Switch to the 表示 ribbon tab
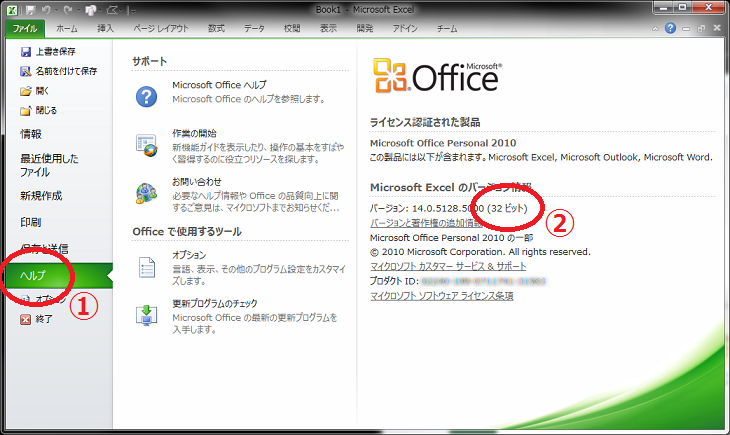 click(x=328, y=28)
